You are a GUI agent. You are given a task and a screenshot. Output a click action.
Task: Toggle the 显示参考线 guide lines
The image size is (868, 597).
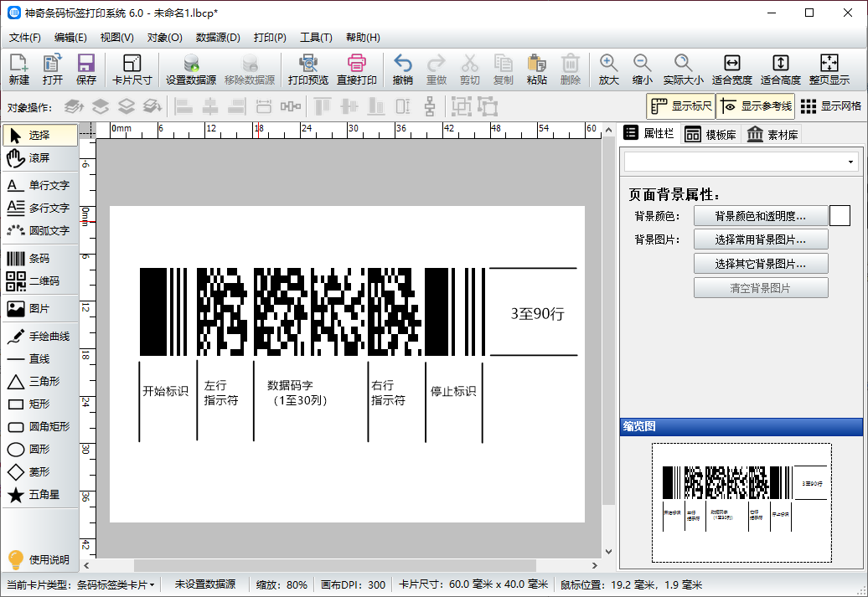[x=756, y=106]
